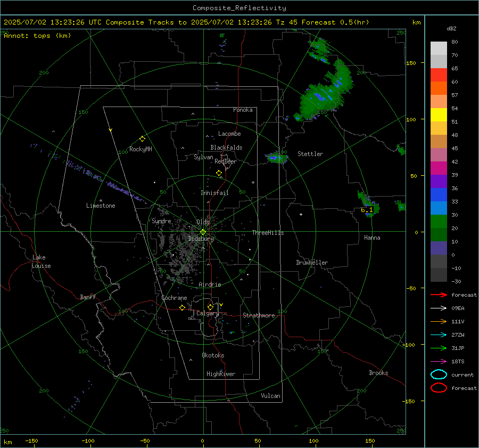This screenshot has height=448, width=479.
Task: Click the Okotoks label
Action: coord(213,355)
